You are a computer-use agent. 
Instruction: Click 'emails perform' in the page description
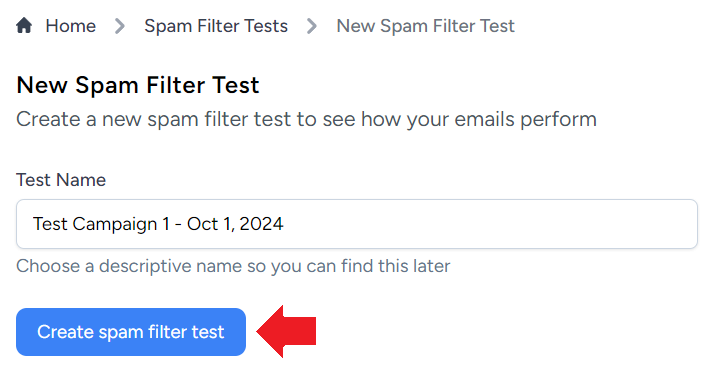[525, 119]
